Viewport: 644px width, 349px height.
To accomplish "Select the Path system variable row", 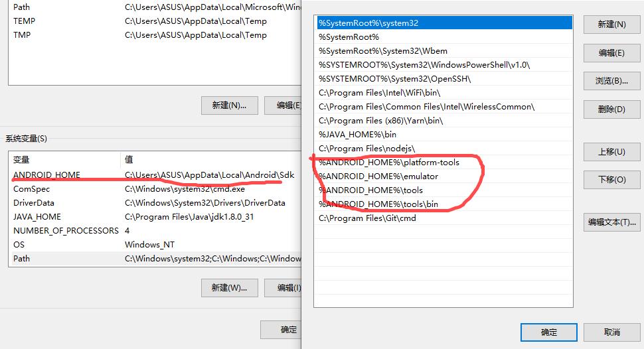I will tap(153, 259).
